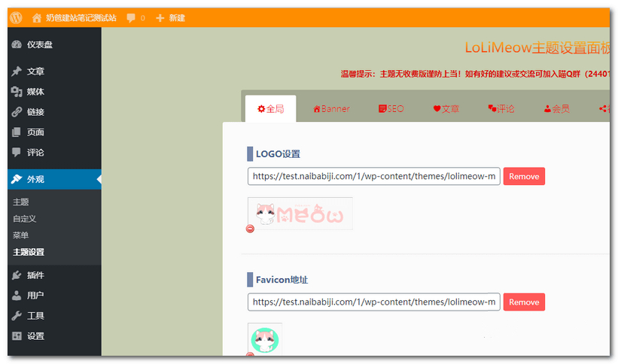The width and height of the screenshot is (618, 364).
Task: Open 仪表盘 dashboard from sidebar
Action: pyautogui.click(x=39, y=44)
